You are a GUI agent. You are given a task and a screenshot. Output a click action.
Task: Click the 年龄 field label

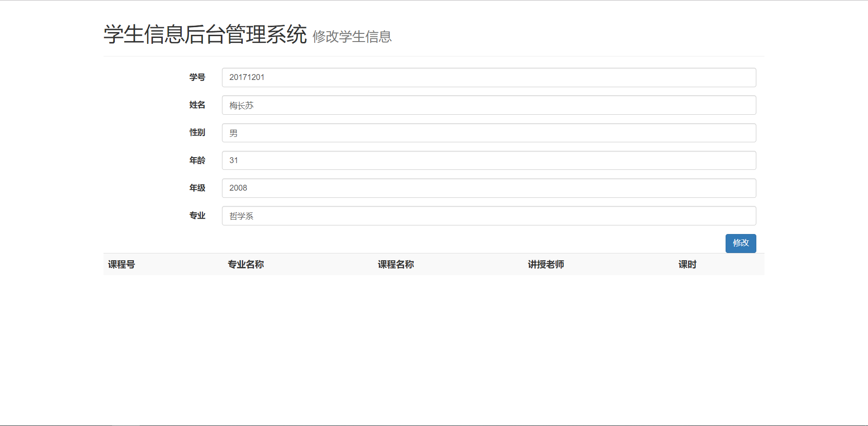coord(197,160)
